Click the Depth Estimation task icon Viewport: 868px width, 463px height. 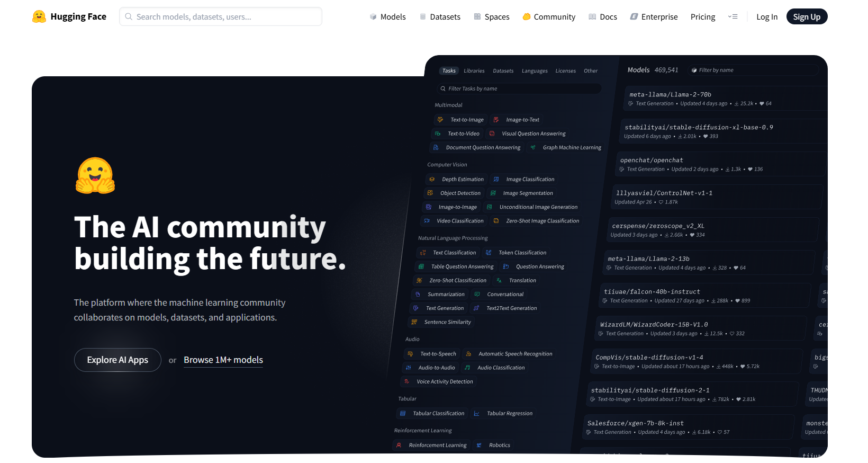point(432,179)
